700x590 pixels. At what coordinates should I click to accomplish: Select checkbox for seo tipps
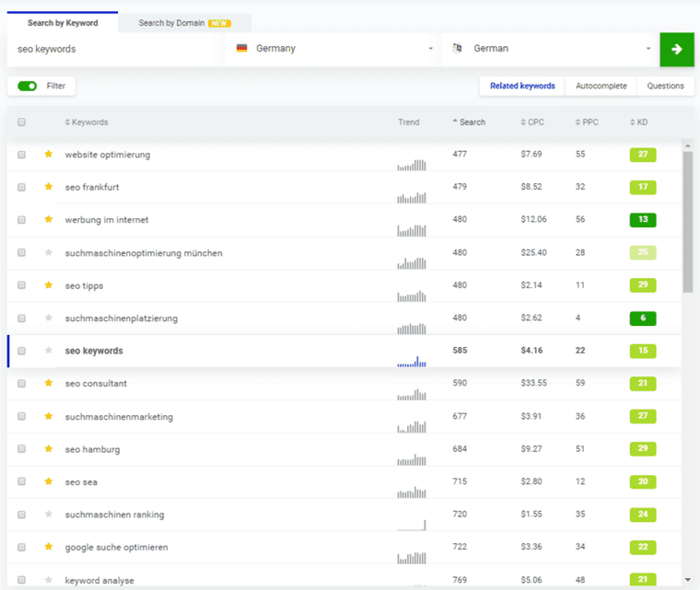21,285
